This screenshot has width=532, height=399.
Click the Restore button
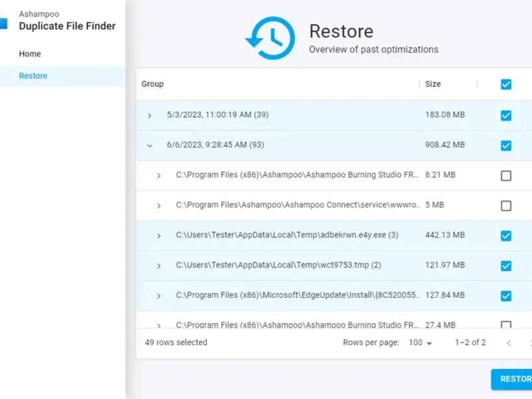512,379
